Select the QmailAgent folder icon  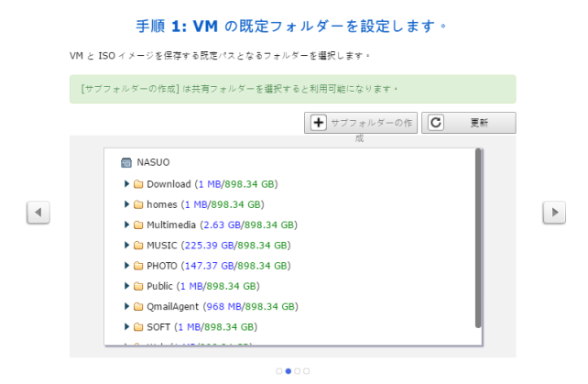click(x=138, y=306)
